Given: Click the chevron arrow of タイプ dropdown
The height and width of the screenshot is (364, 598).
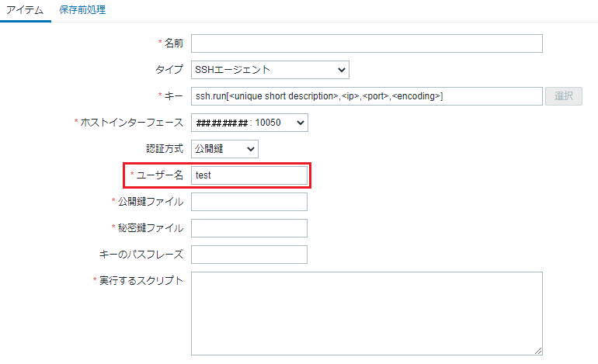Looking at the screenshot, I should [342, 70].
